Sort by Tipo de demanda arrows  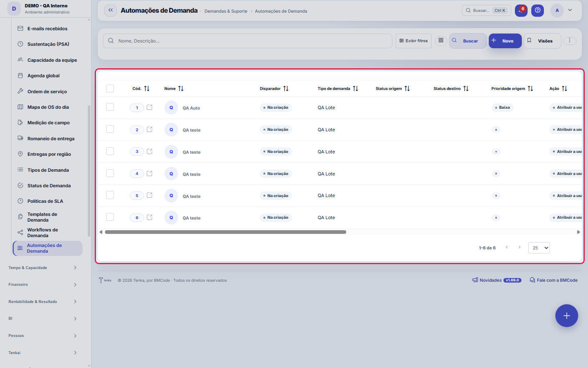(356, 89)
